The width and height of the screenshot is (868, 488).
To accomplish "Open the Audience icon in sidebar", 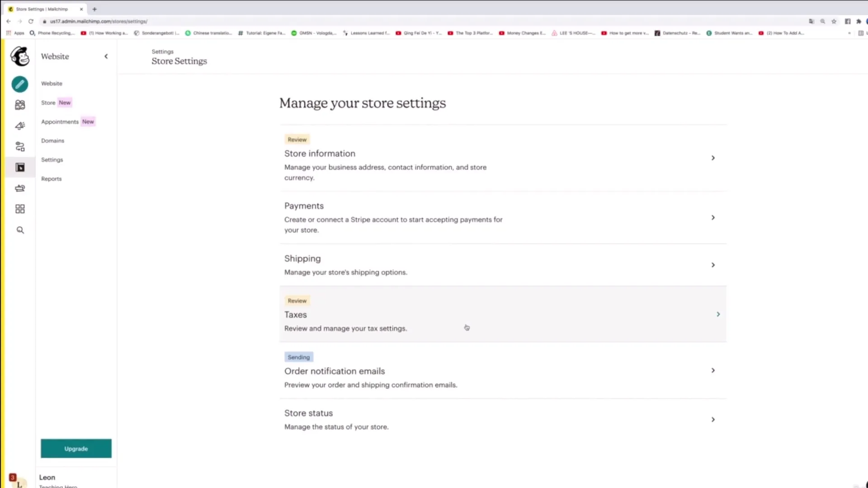I will 20,105.
